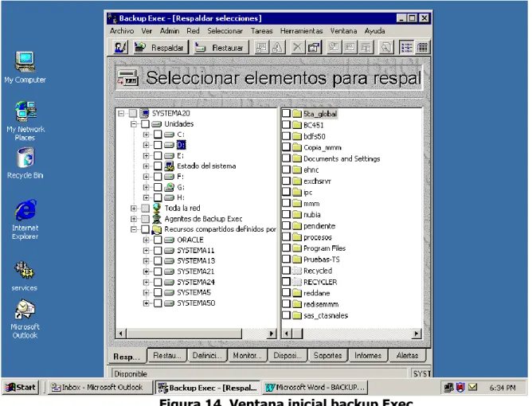The image size is (532, 406).
Task: Expand the SYSTEMA11 node
Action: [x=147, y=251]
